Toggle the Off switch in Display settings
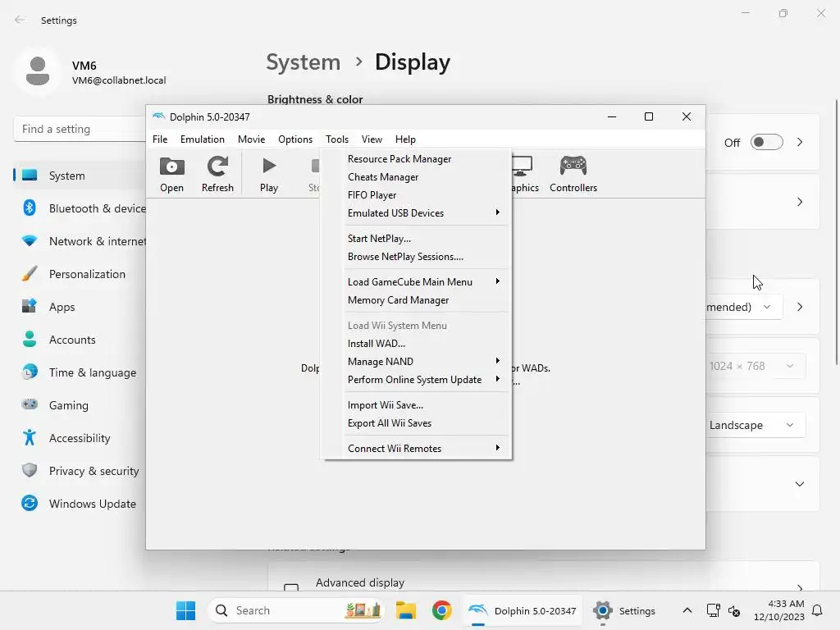 (766, 142)
